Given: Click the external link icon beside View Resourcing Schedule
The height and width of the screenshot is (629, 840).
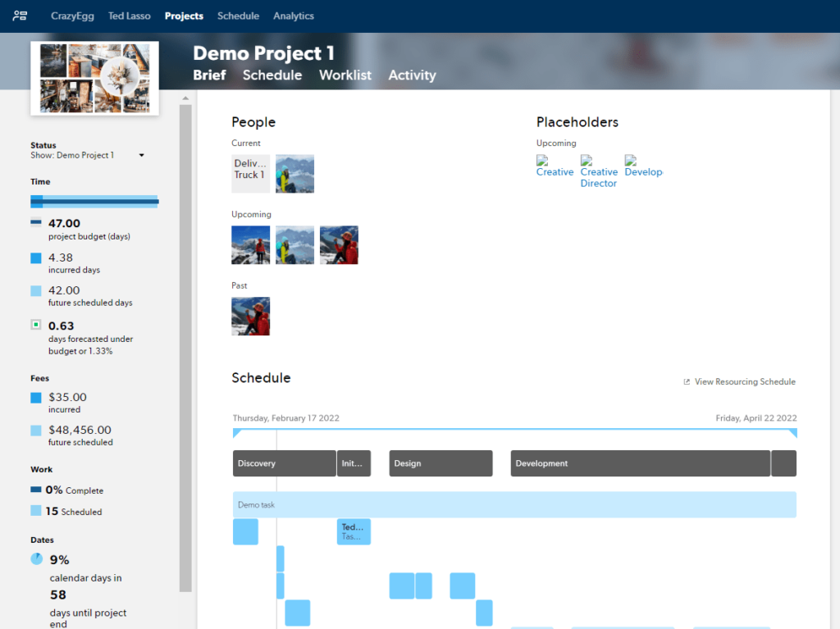Looking at the screenshot, I should [x=687, y=382].
